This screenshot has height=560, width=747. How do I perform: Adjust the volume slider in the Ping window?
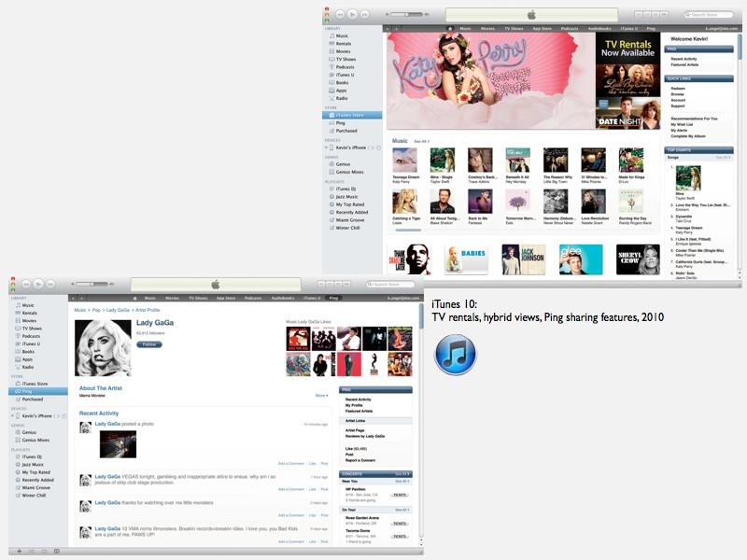pos(92,285)
